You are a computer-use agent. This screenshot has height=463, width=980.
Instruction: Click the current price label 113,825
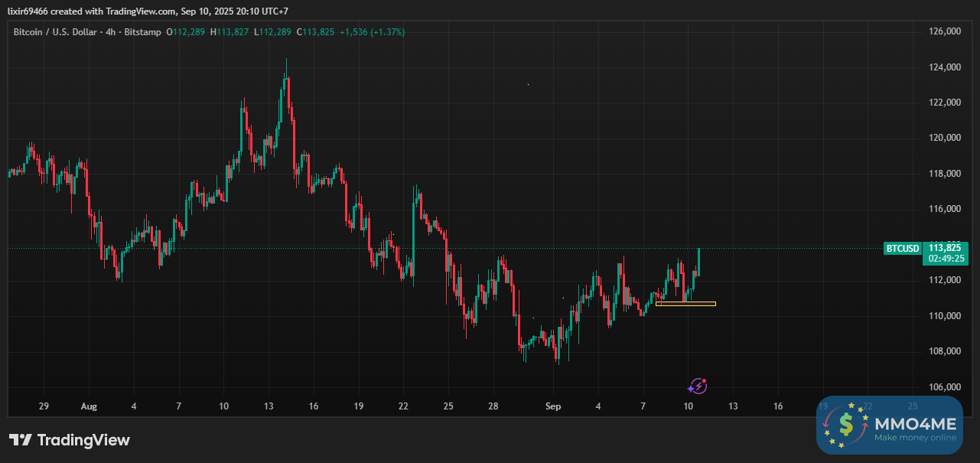coord(946,247)
